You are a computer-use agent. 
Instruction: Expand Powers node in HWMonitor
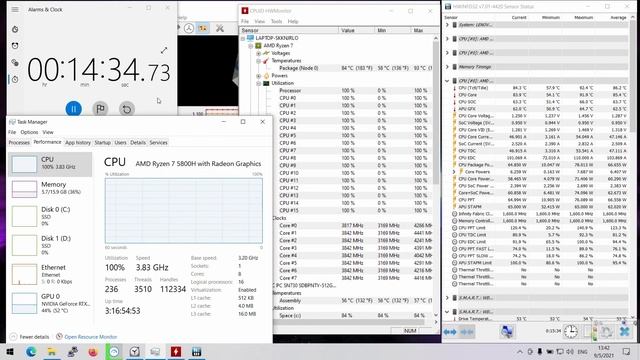pyautogui.click(x=258, y=76)
